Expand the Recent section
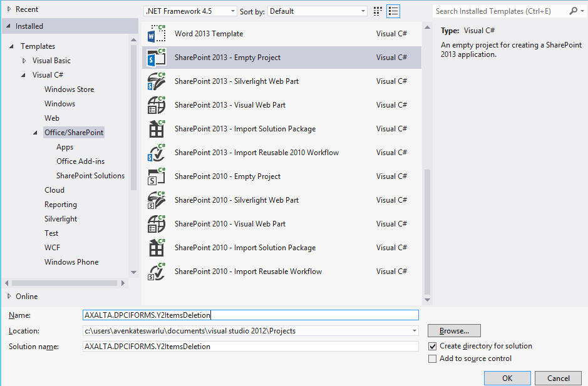Image resolution: width=588 pixels, height=386 pixels. (9, 9)
